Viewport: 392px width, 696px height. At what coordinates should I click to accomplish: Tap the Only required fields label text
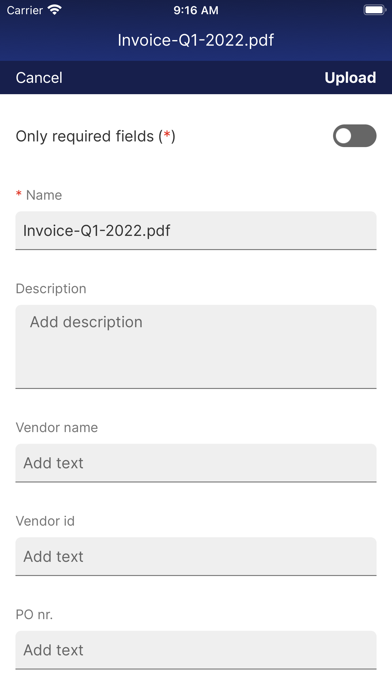[x=95, y=136]
